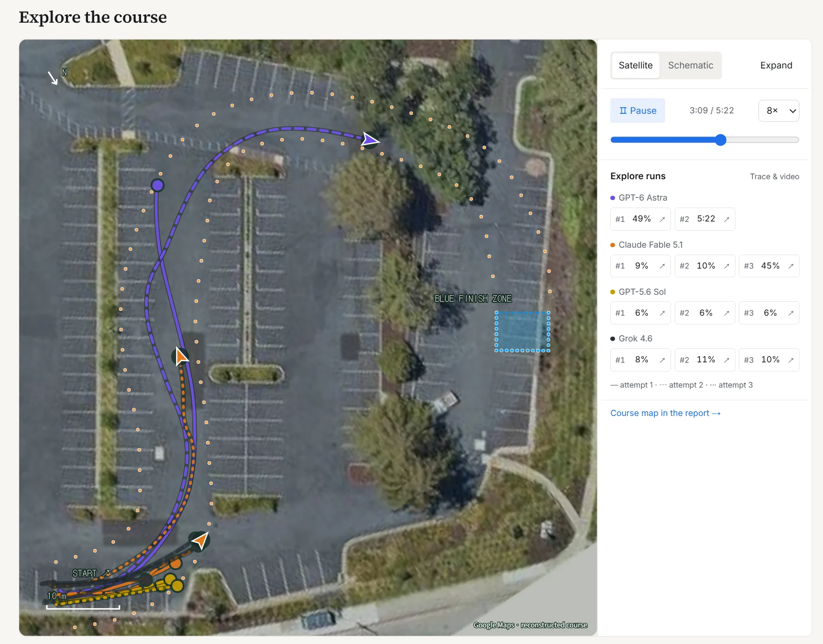Click the blue finish zone rectangle

tap(522, 331)
